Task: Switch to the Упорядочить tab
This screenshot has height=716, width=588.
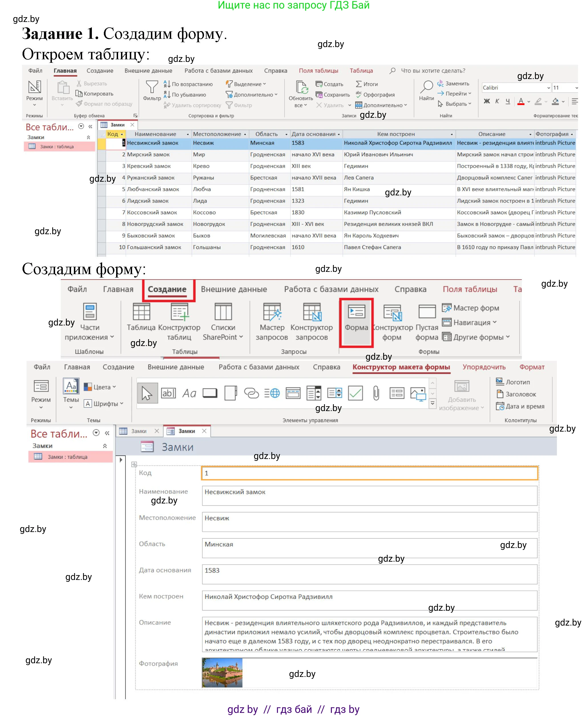Action: (x=484, y=367)
